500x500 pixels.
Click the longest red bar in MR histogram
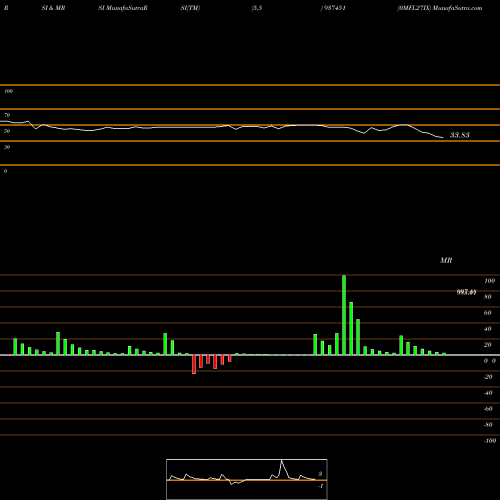(194, 364)
